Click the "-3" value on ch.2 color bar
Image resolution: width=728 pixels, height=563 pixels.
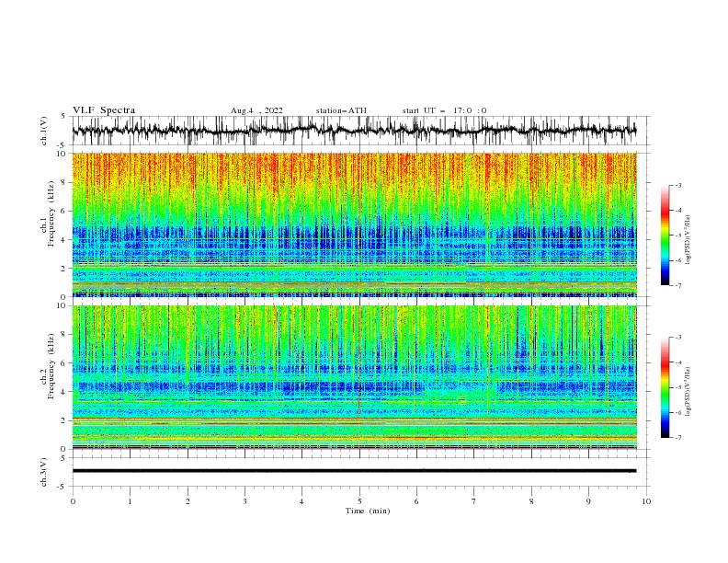(678, 338)
